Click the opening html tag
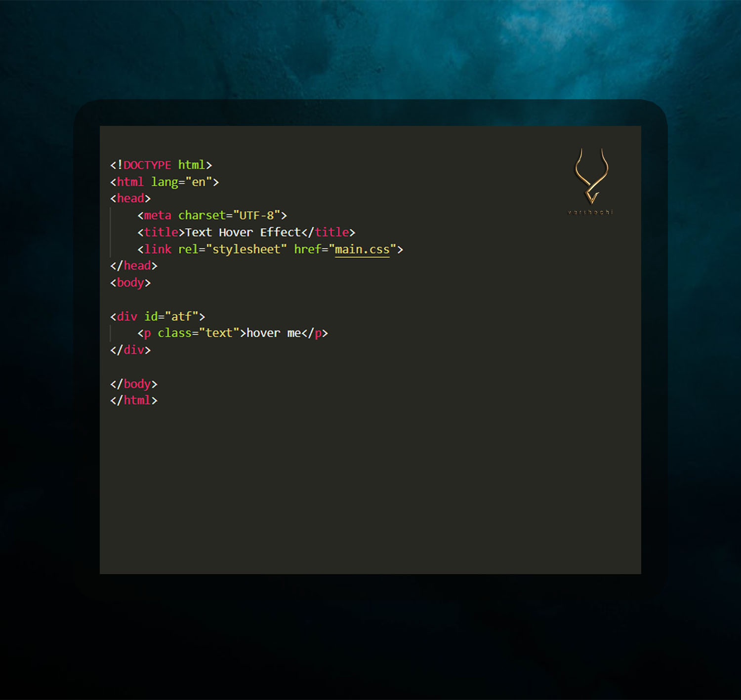Viewport: 741px width, 700px height. tap(129, 182)
